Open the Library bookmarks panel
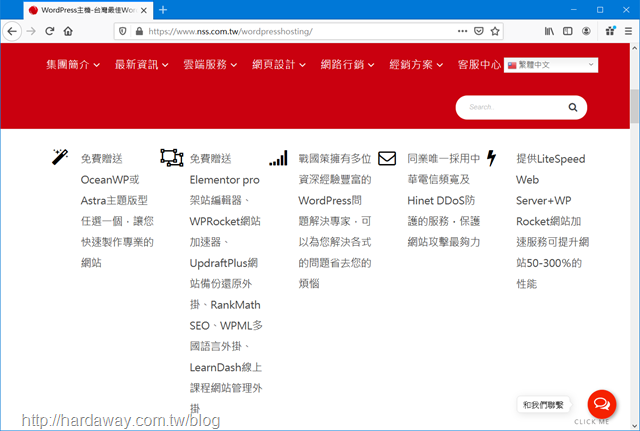The height and width of the screenshot is (431, 640). coord(549,31)
